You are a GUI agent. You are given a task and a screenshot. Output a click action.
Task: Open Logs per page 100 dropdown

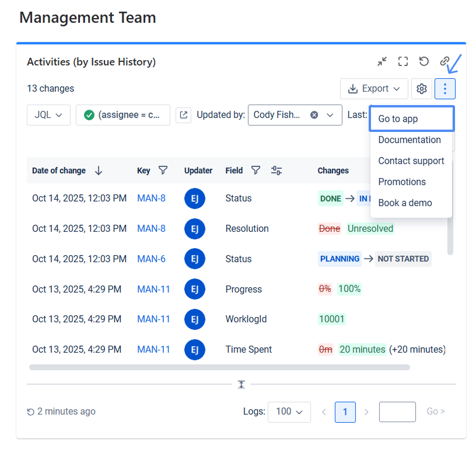coord(289,412)
